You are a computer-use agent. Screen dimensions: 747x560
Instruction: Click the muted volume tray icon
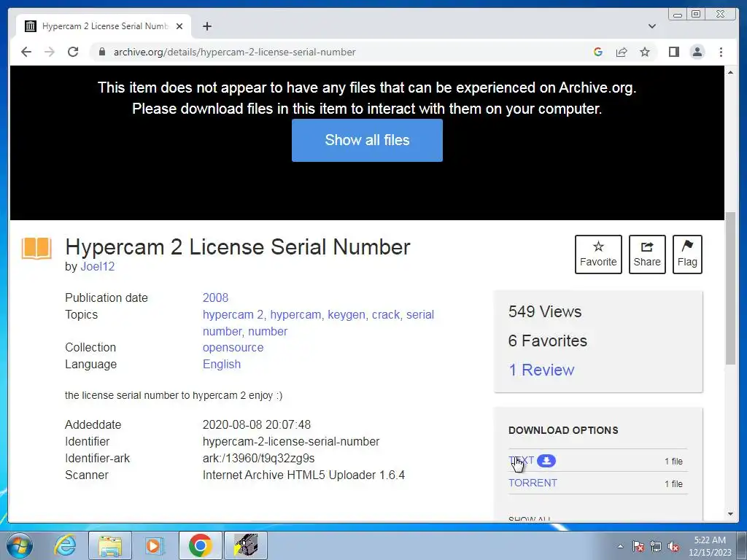(x=673, y=546)
